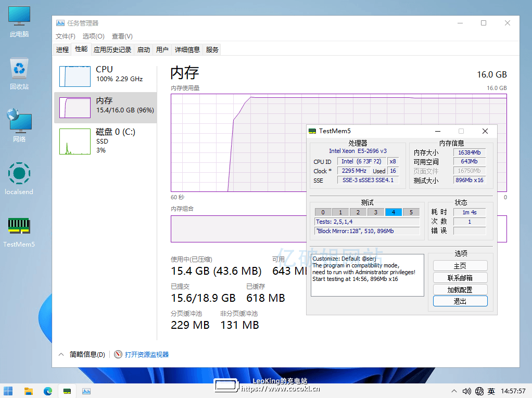Switch to the 服务 tab
532x398 pixels.
click(212, 50)
